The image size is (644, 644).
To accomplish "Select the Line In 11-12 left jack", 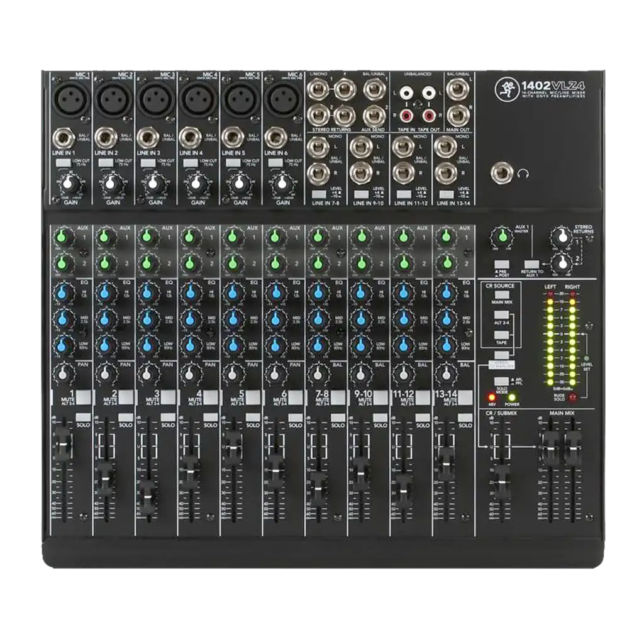I will (403, 147).
